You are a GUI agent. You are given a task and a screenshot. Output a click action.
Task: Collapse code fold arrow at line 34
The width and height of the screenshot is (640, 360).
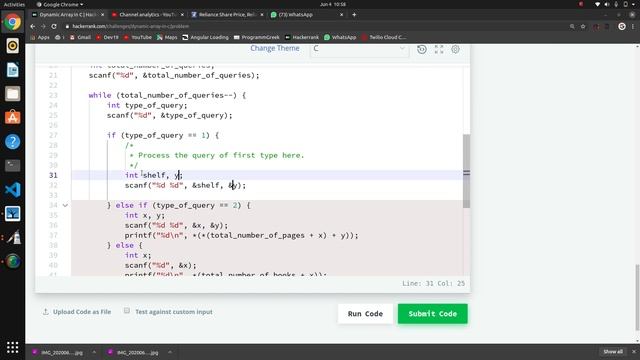[x=65, y=205]
